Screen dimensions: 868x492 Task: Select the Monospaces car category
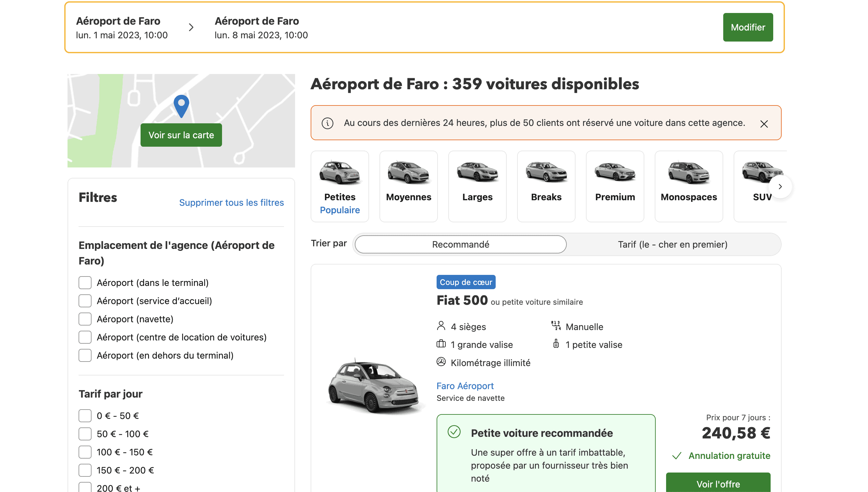(688, 186)
